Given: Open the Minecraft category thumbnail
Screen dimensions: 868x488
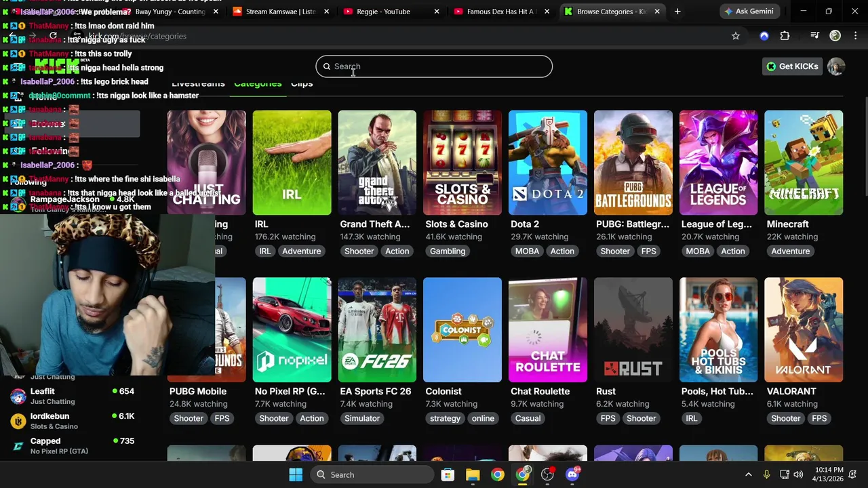Looking at the screenshot, I should 804,163.
